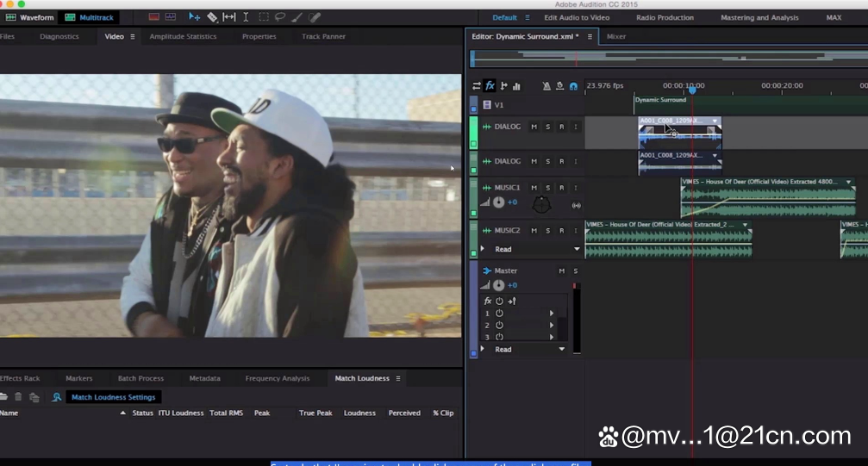This screenshot has height=466, width=868.
Task: Adjust the Master track volume knob
Action: click(499, 286)
